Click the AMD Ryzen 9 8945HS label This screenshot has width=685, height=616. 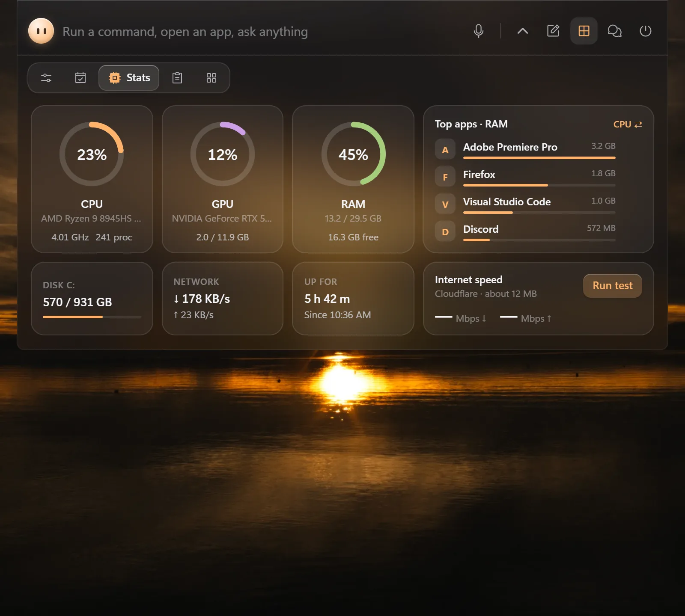point(91,219)
